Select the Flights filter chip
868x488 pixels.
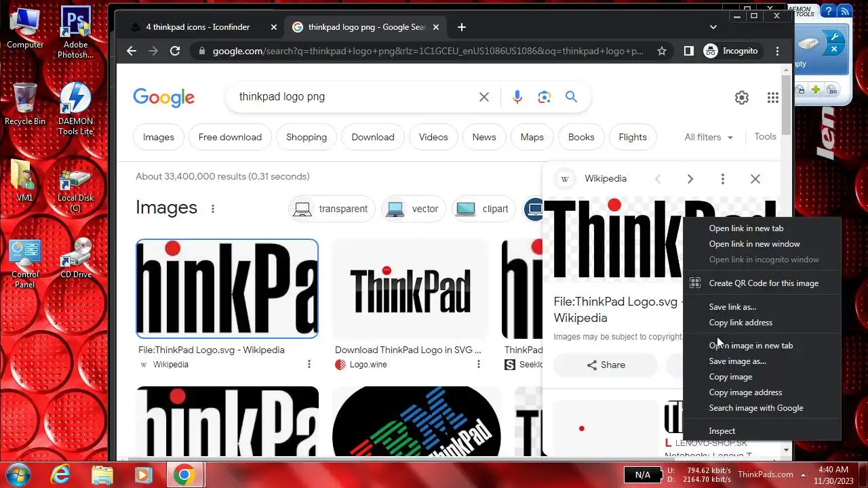(x=633, y=137)
